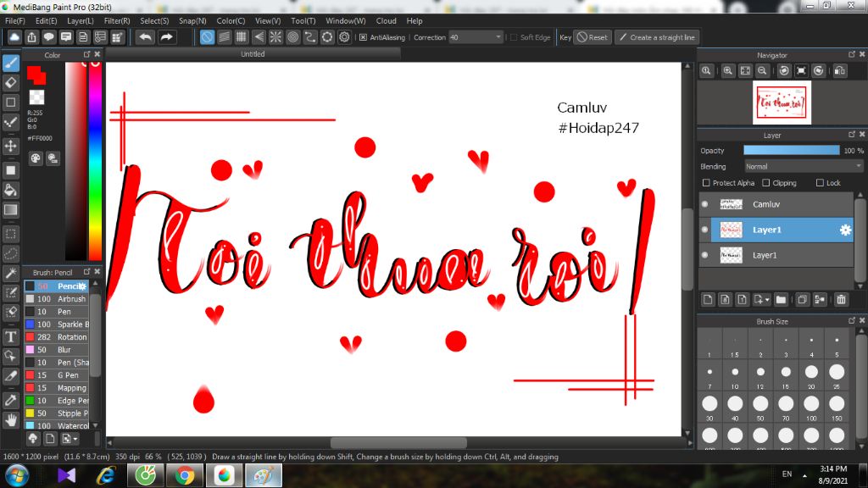Image resolution: width=868 pixels, height=488 pixels.
Task: Click the layer Opacity slider
Action: [791, 151]
